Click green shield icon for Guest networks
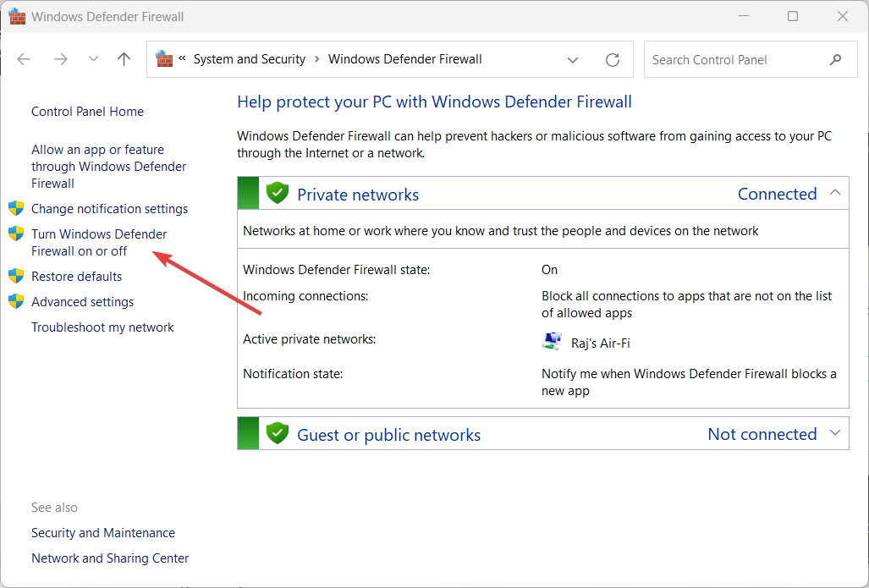 tap(277, 433)
